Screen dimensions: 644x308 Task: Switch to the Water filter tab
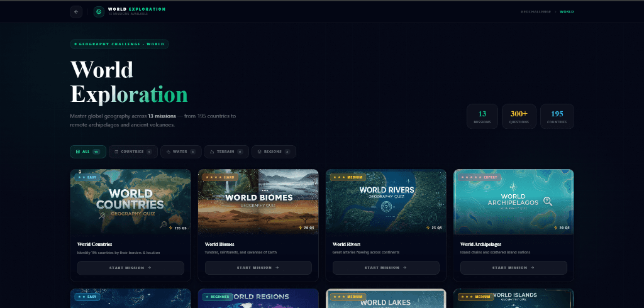(180, 151)
